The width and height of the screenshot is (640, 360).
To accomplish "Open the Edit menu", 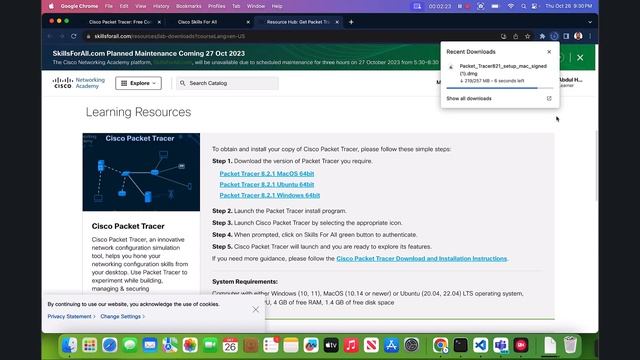I will (124, 6).
